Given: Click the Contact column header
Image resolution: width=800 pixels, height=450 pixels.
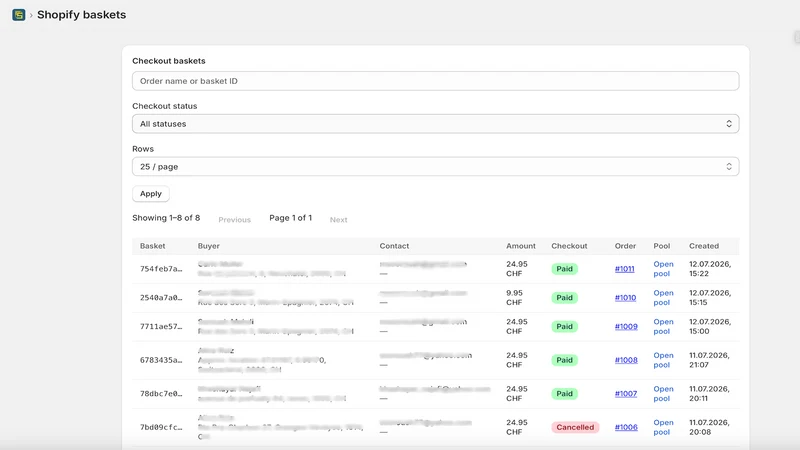Looking at the screenshot, I should [x=394, y=246].
